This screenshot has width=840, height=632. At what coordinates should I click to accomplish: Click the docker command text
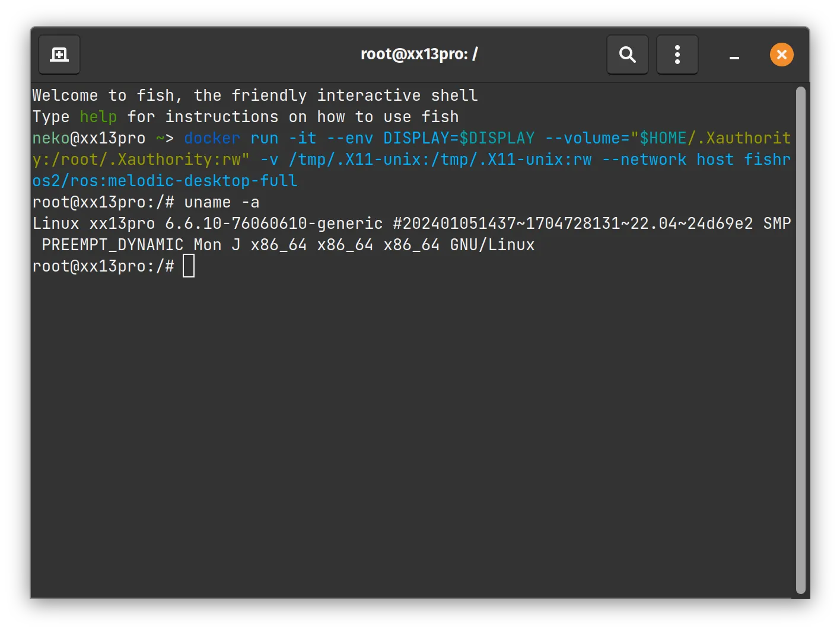tap(211, 138)
